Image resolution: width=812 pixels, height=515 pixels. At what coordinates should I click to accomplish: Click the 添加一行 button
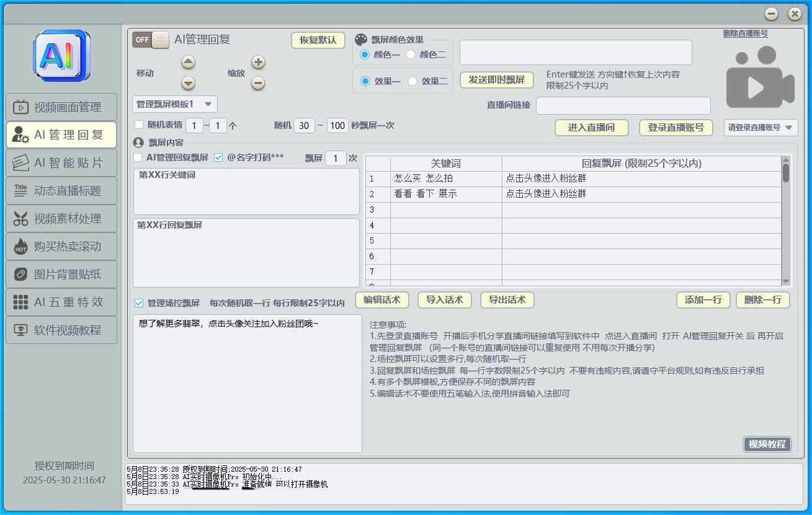click(703, 300)
